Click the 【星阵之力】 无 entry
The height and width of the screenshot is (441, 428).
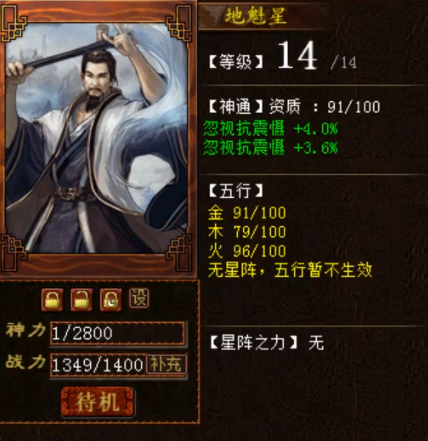tap(267, 343)
